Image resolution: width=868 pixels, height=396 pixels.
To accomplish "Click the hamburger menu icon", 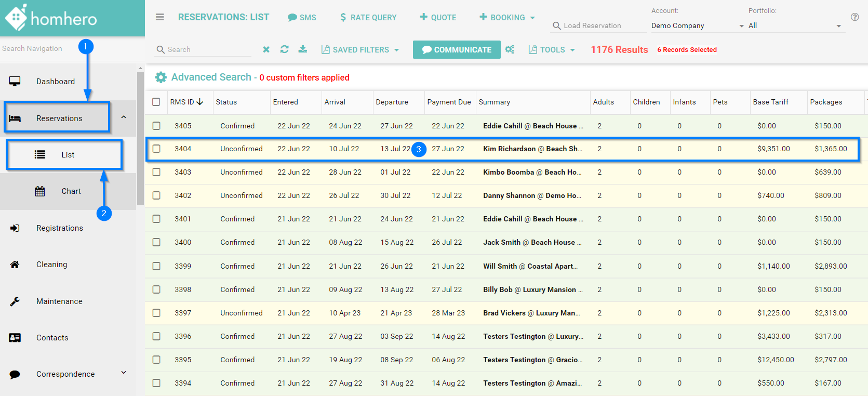I will [160, 17].
